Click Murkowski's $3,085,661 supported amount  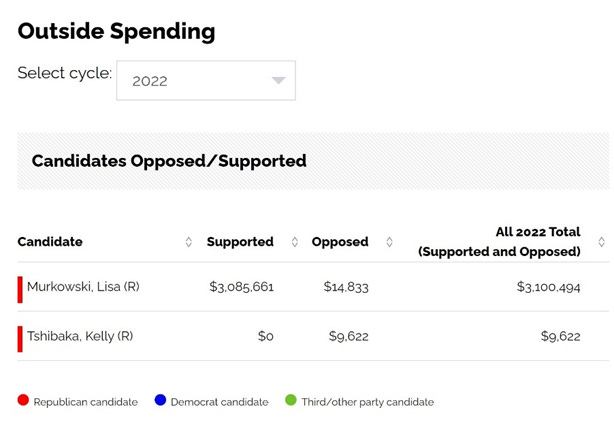tap(241, 287)
